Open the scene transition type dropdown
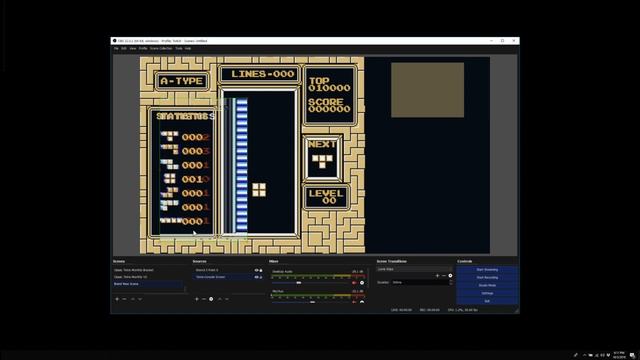 414,269
